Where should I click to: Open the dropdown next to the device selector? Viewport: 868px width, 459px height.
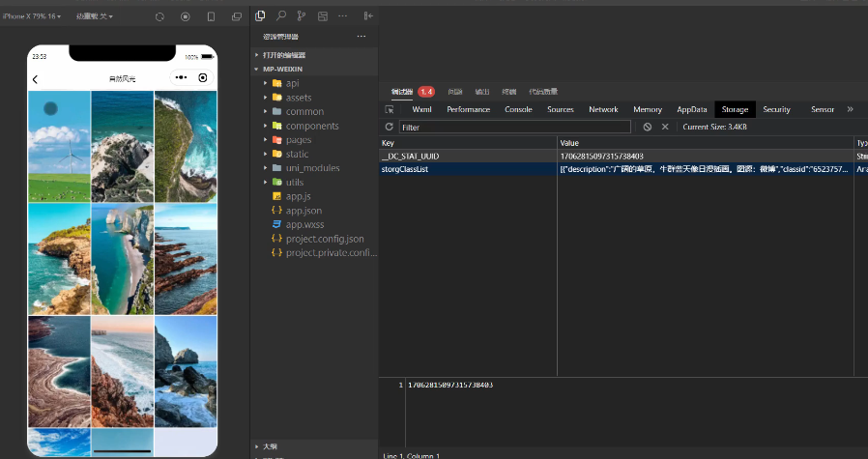(x=95, y=16)
